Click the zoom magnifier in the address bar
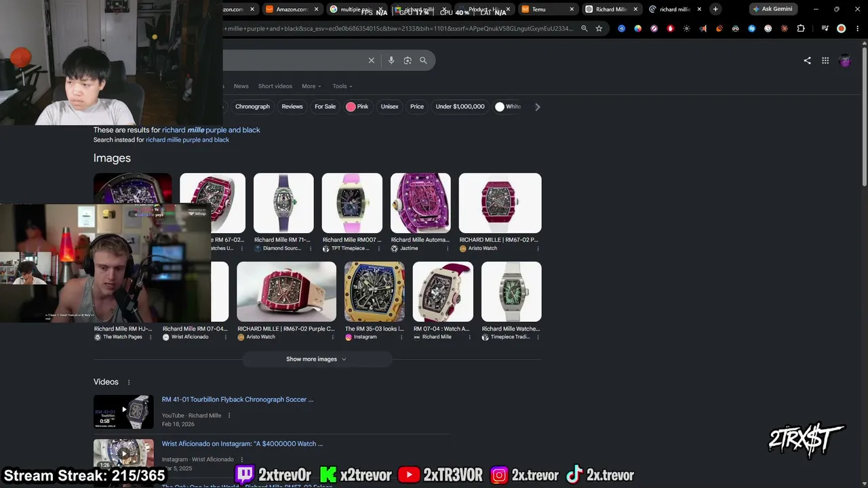 [x=584, y=28]
